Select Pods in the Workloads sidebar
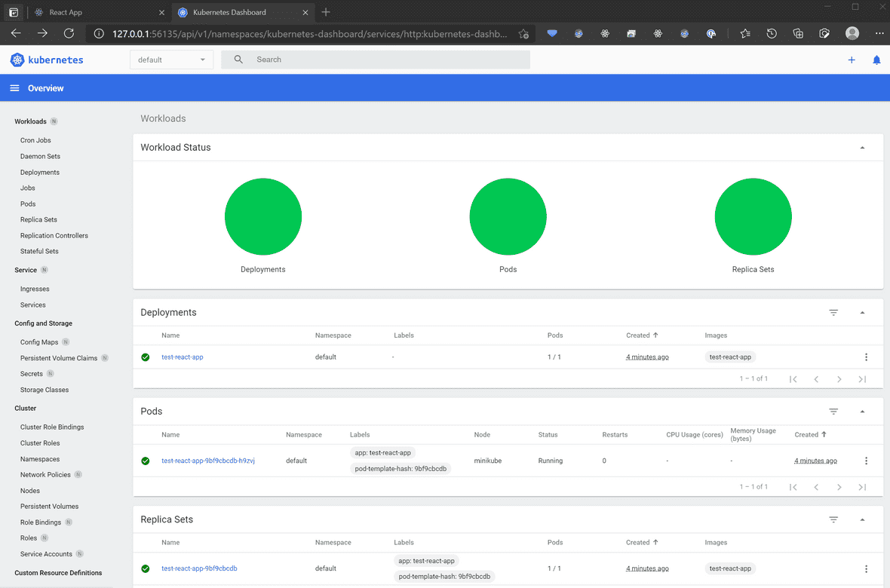Screen dimensions: 890x588 pyautogui.click(x=28, y=204)
